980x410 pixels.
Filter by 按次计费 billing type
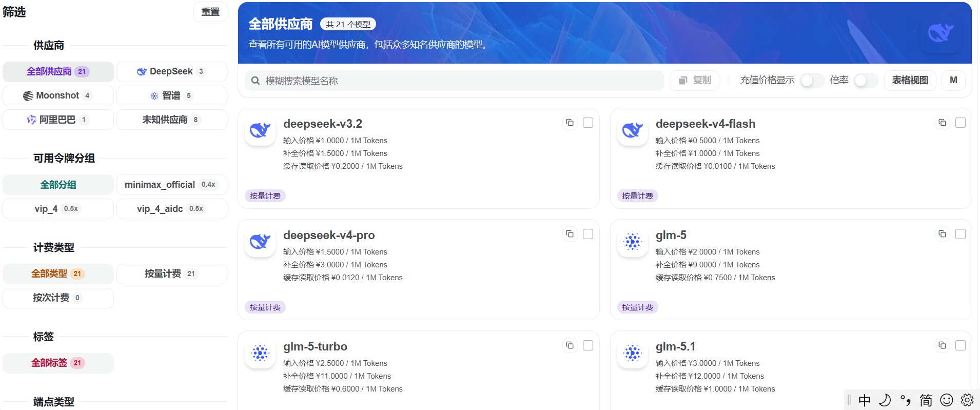coord(58,298)
